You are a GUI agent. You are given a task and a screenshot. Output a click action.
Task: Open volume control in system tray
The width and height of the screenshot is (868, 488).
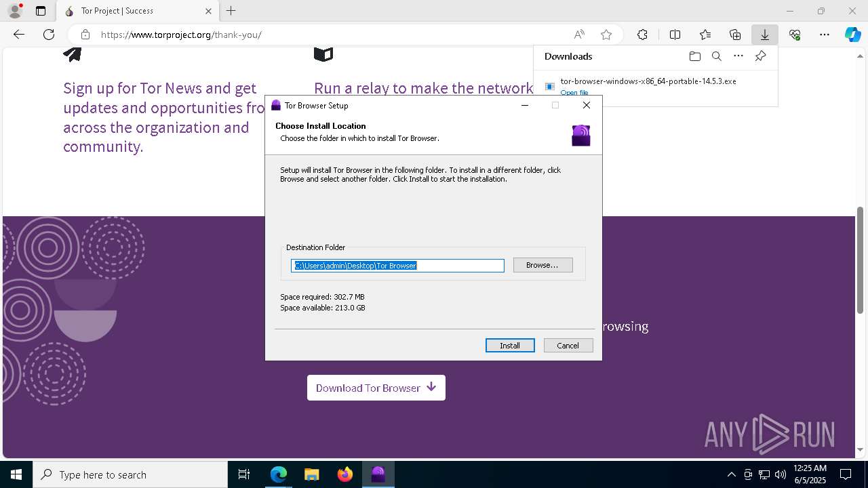[780, 474]
